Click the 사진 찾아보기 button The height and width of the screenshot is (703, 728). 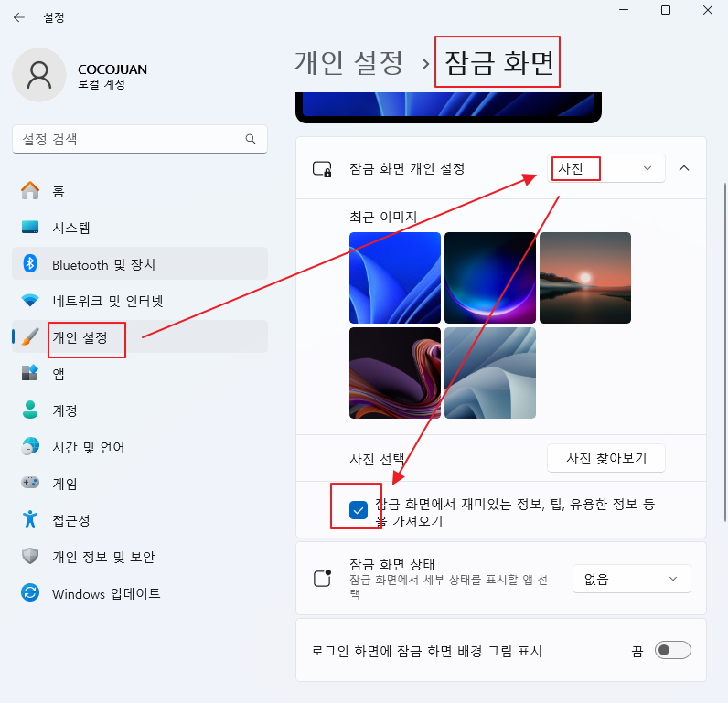(605, 458)
